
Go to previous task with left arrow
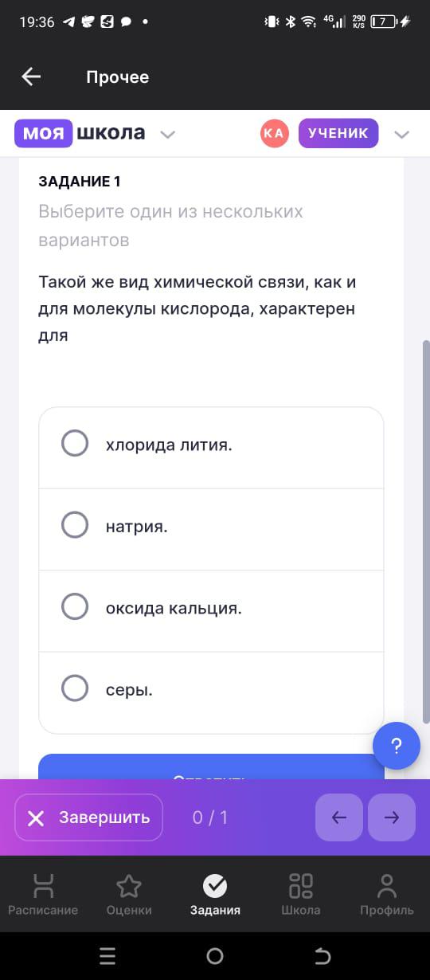coord(339,817)
